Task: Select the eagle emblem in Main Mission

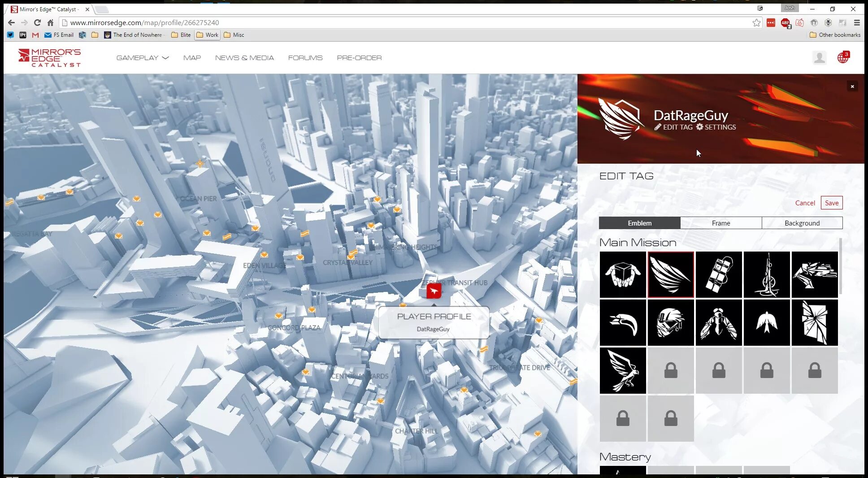Action: pos(623,370)
